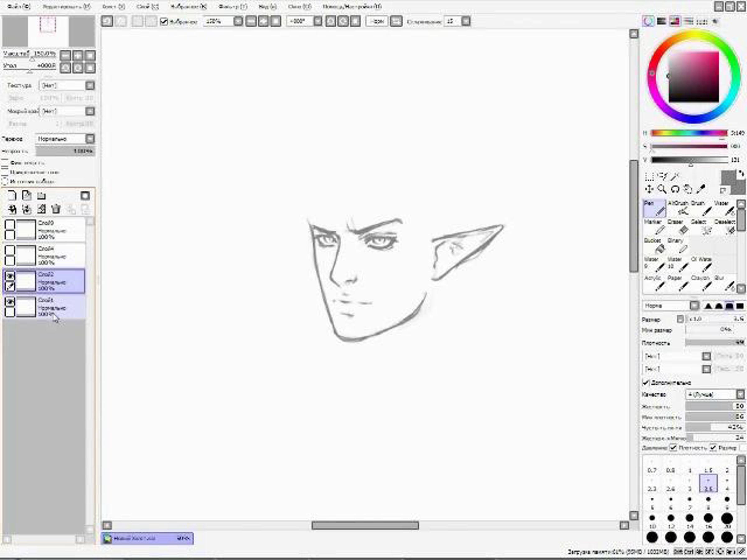
Task: Select the Marker tool
Action: pyautogui.click(x=659, y=230)
